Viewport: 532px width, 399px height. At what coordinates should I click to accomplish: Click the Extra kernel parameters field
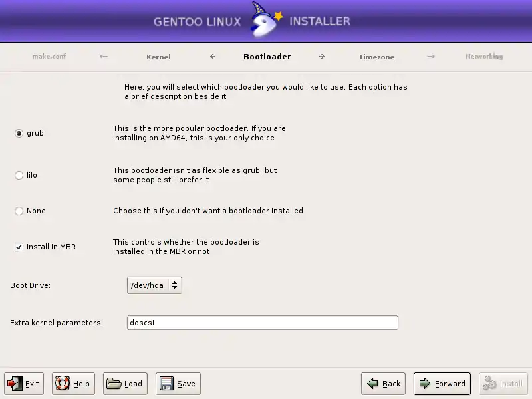pos(262,323)
